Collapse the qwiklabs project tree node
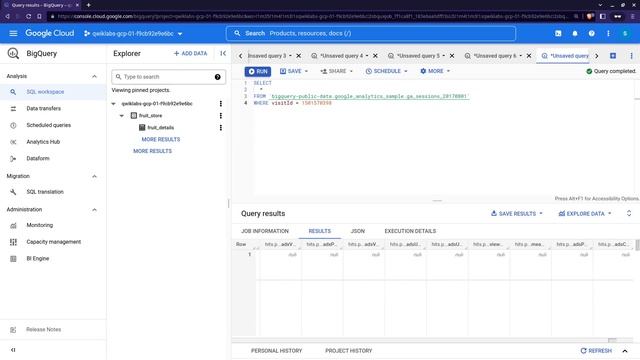 pyautogui.click(x=113, y=104)
